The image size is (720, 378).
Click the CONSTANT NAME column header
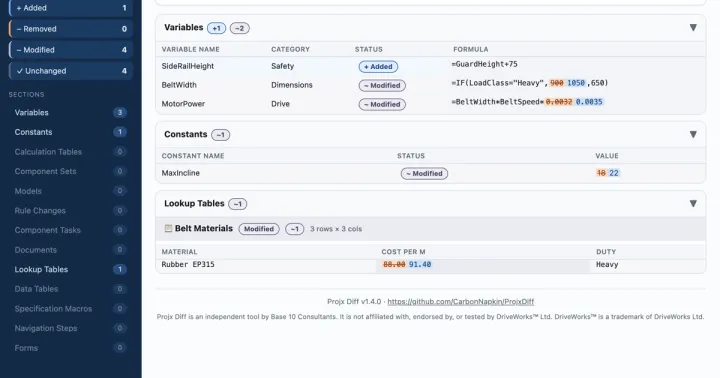tap(193, 156)
